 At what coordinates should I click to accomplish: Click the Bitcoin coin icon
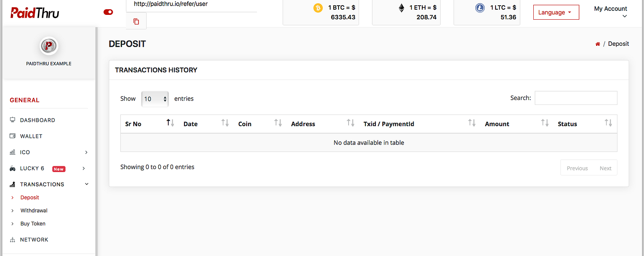(x=318, y=8)
